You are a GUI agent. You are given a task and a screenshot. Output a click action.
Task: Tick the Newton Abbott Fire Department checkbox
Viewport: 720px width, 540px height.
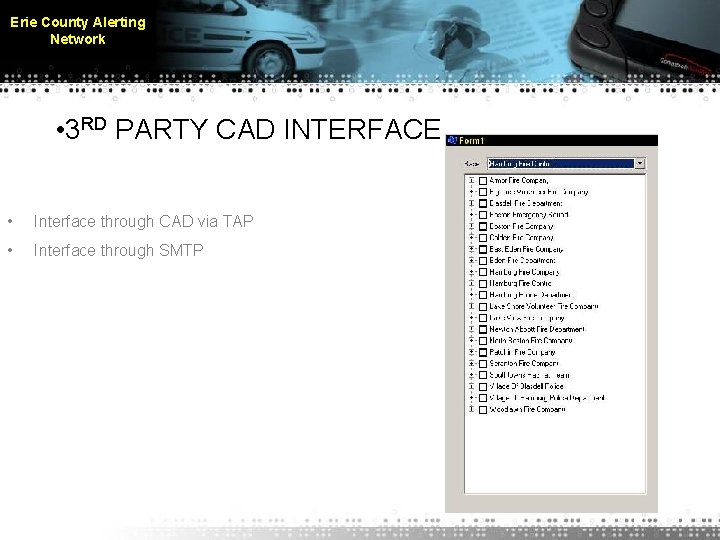(x=483, y=330)
